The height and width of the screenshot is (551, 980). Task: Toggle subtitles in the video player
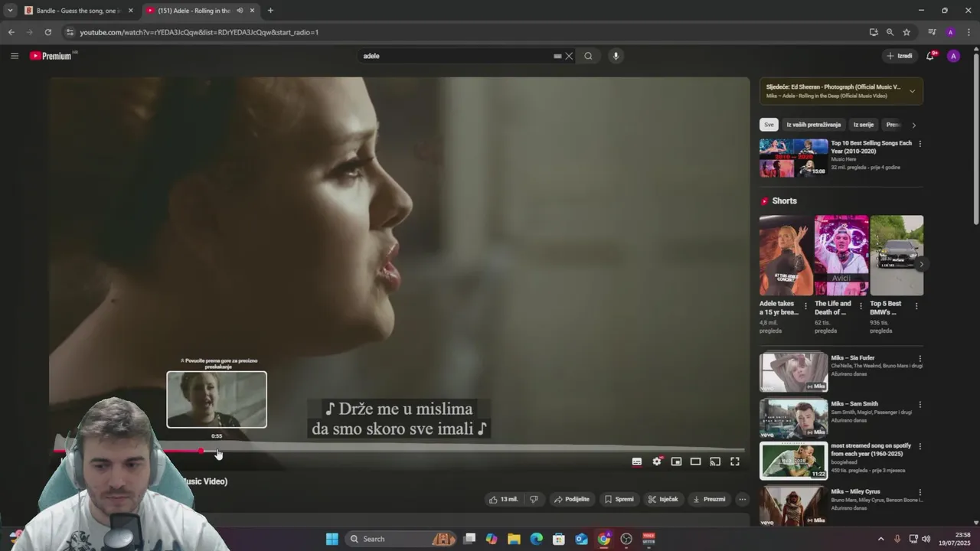(636, 461)
